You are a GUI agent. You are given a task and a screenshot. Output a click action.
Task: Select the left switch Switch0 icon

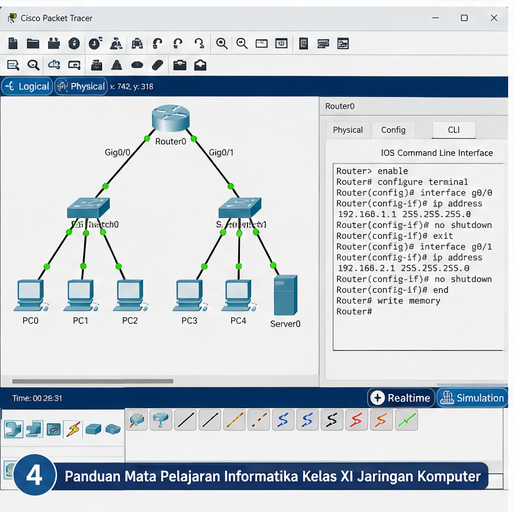[88, 207]
